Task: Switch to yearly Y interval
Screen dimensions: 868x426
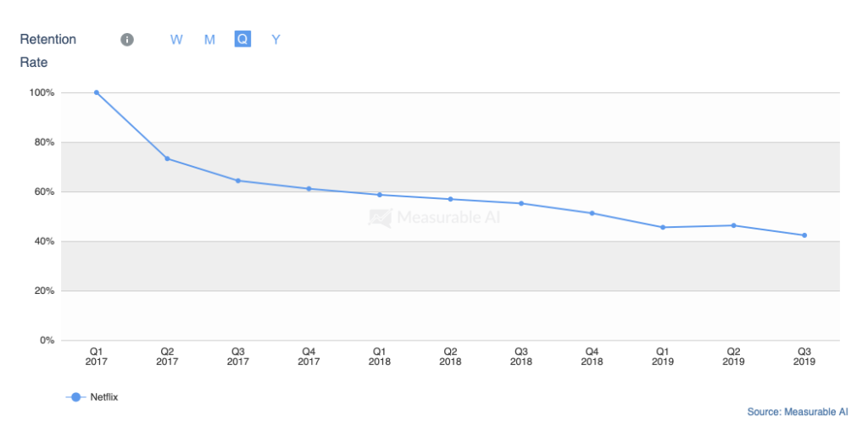Action: (x=275, y=40)
